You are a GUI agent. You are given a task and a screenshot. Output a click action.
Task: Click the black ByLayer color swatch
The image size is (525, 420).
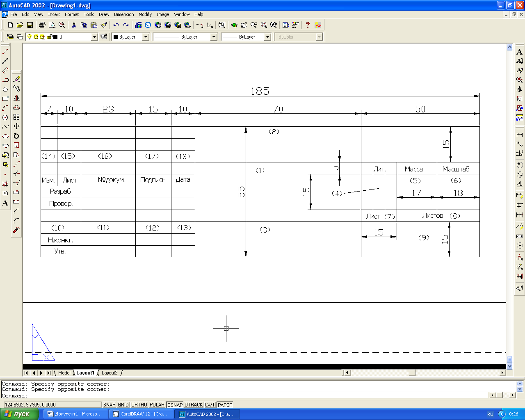116,37
